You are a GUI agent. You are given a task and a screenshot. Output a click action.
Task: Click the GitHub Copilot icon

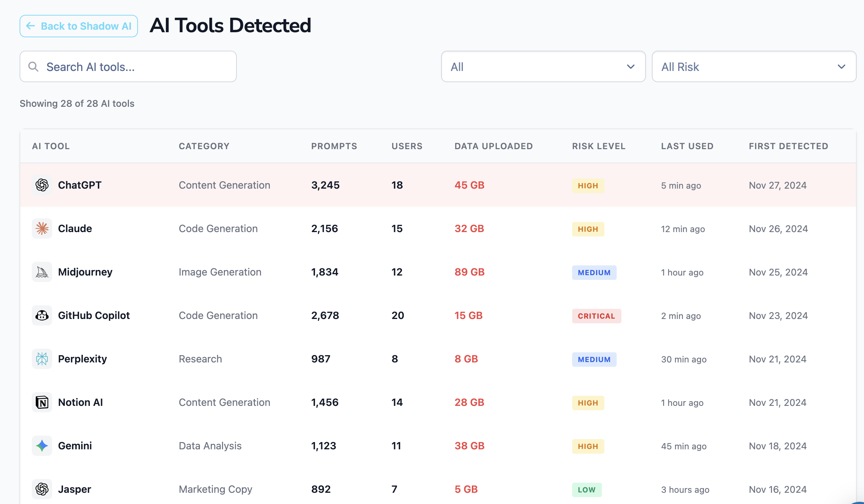(x=42, y=315)
